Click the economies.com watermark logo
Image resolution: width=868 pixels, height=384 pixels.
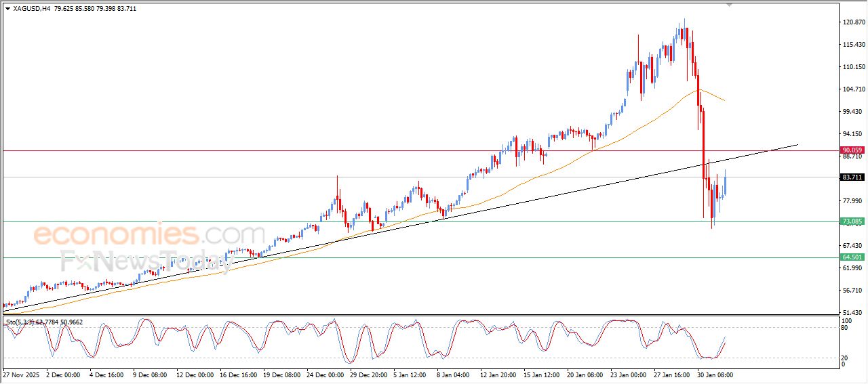click(x=149, y=235)
